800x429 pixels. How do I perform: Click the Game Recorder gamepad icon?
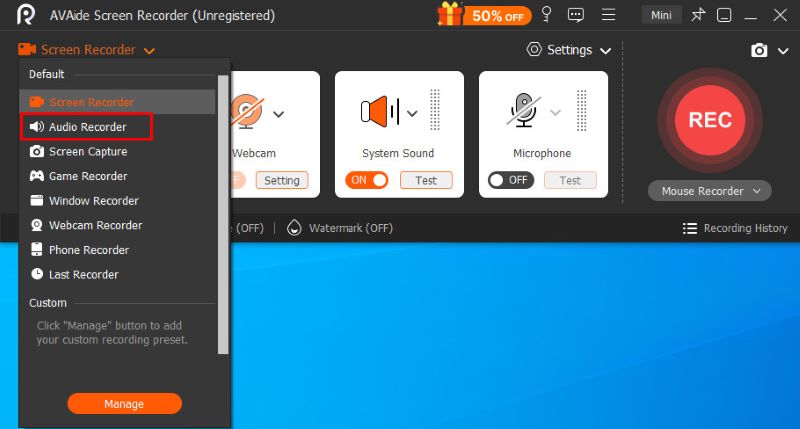pos(37,176)
